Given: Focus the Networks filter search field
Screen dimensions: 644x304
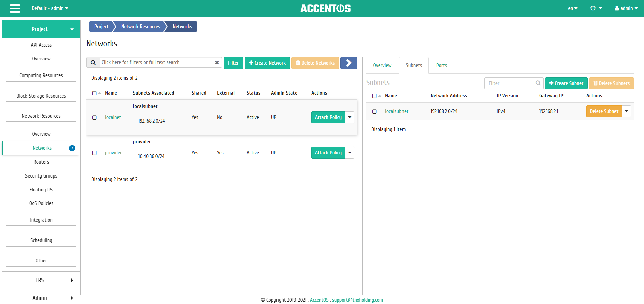Looking at the screenshot, I should pyautogui.click(x=158, y=63).
